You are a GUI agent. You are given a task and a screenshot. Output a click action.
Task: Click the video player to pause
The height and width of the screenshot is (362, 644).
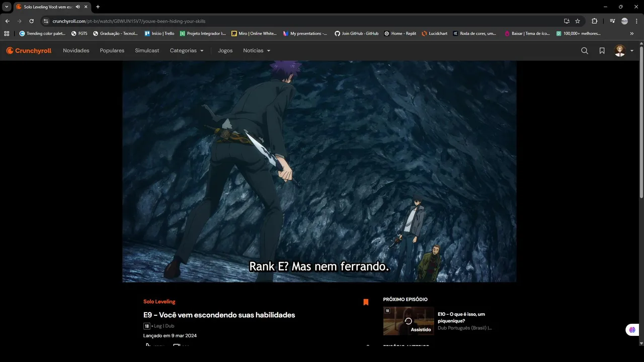319,171
